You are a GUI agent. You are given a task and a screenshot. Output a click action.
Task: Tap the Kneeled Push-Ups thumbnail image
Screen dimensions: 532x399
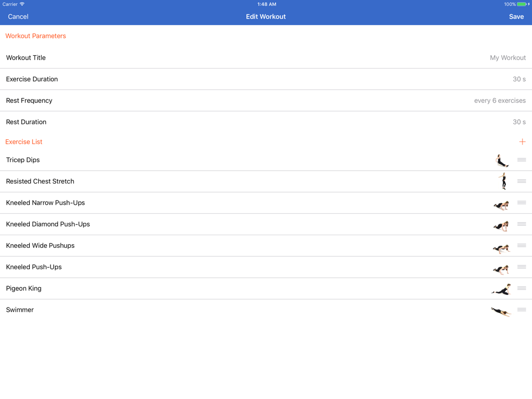(501, 269)
